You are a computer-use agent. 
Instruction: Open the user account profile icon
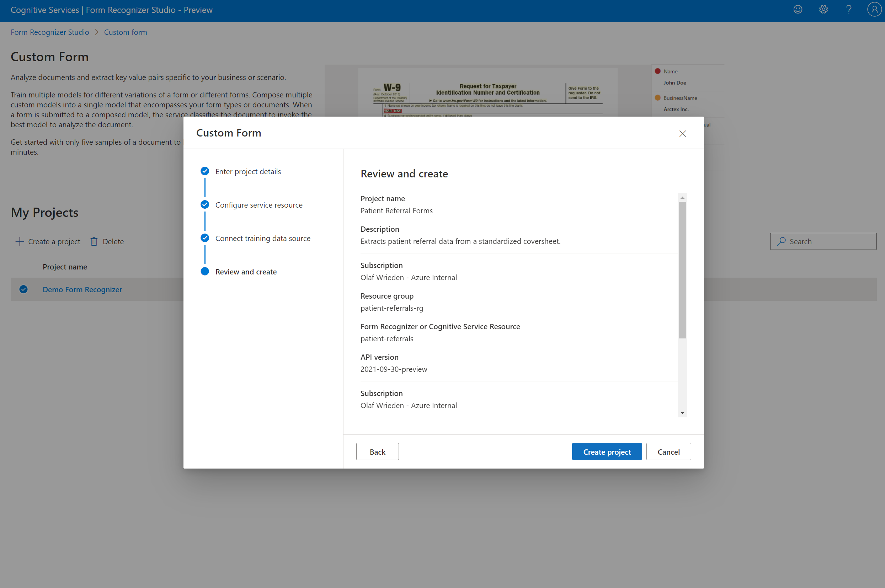click(874, 10)
